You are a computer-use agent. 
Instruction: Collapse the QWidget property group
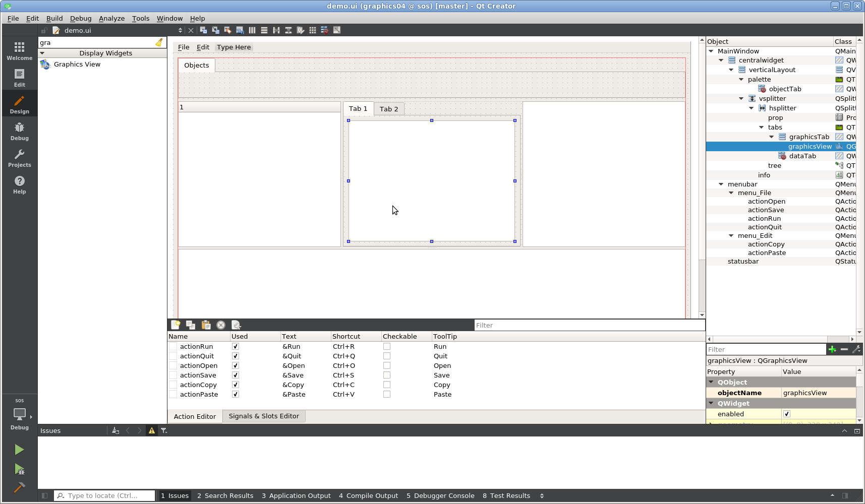[x=711, y=403]
